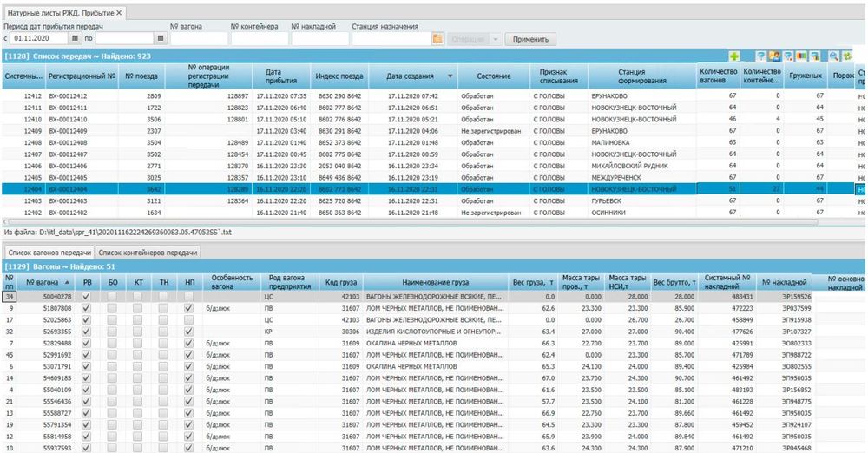Switch to Список контейнеров передачи tab
The image size is (868, 453).
(x=149, y=252)
